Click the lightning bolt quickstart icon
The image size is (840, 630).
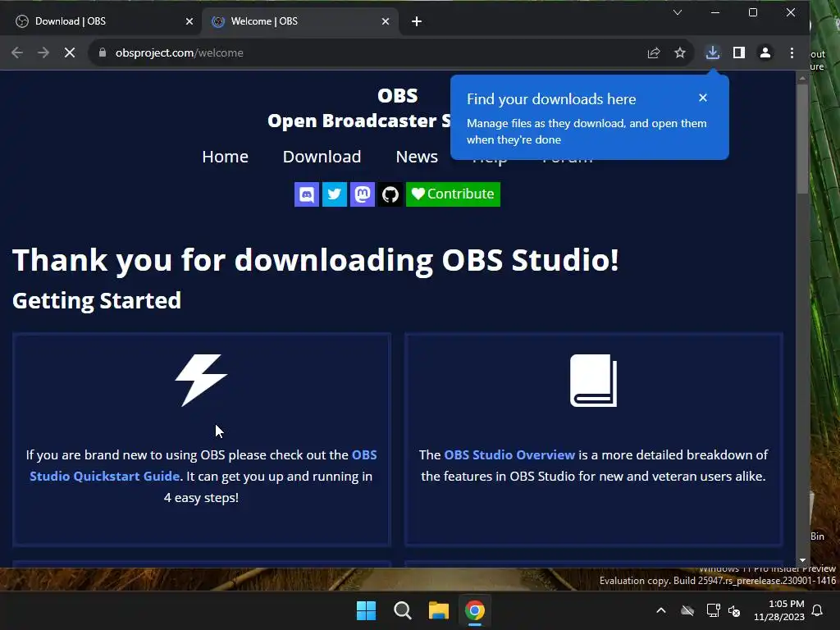pyautogui.click(x=202, y=380)
